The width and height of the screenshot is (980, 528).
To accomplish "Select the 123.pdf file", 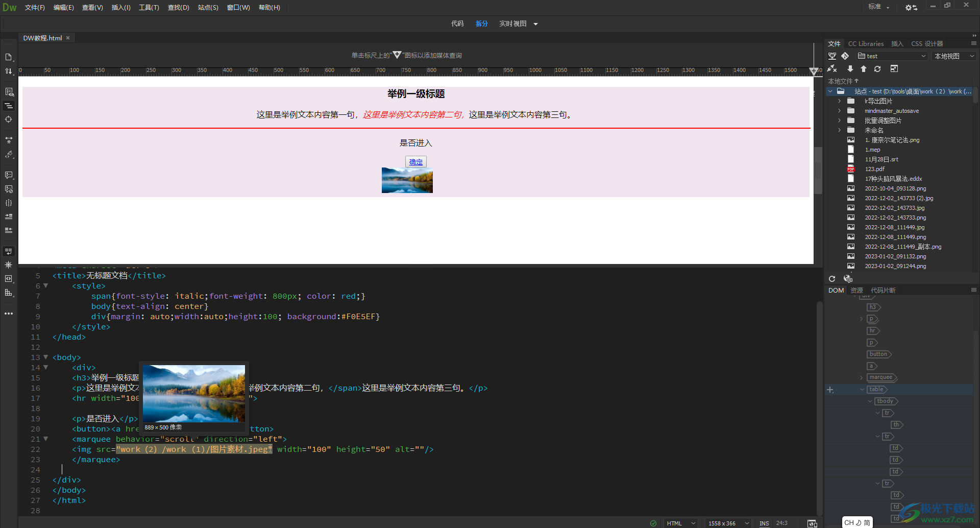I will [875, 169].
